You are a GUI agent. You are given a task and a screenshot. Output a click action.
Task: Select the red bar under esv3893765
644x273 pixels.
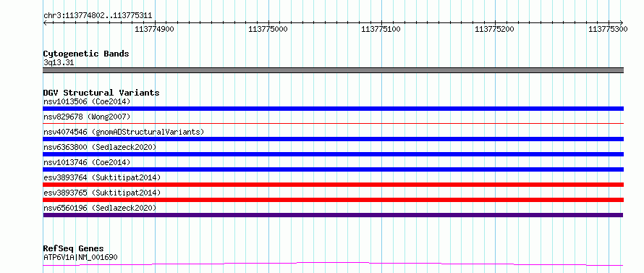pyautogui.click(x=334, y=200)
